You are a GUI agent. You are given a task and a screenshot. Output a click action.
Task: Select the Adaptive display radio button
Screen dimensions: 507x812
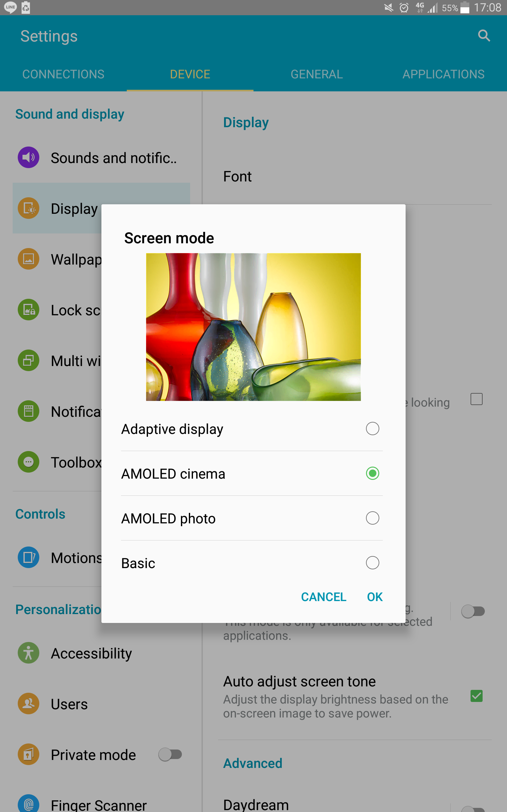click(372, 429)
